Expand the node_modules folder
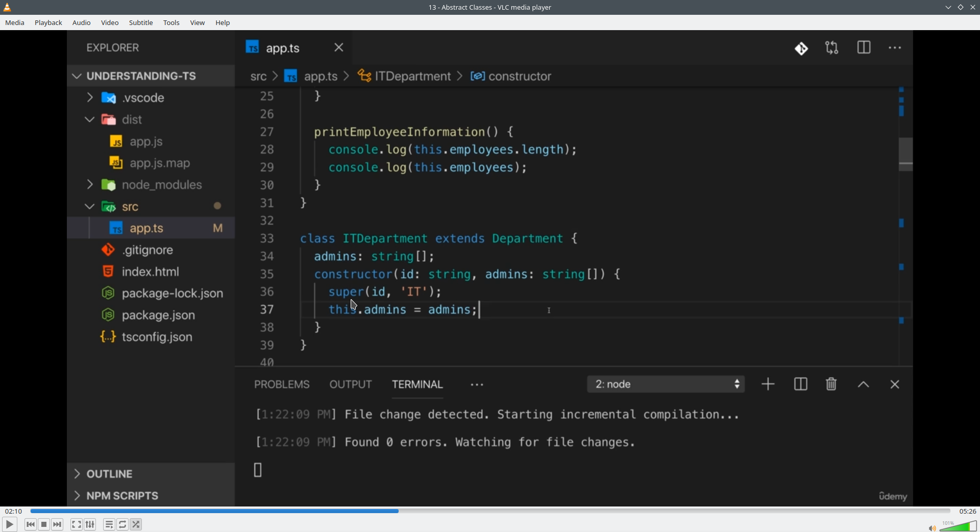The width and height of the screenshot is (980, 532). 151,185
